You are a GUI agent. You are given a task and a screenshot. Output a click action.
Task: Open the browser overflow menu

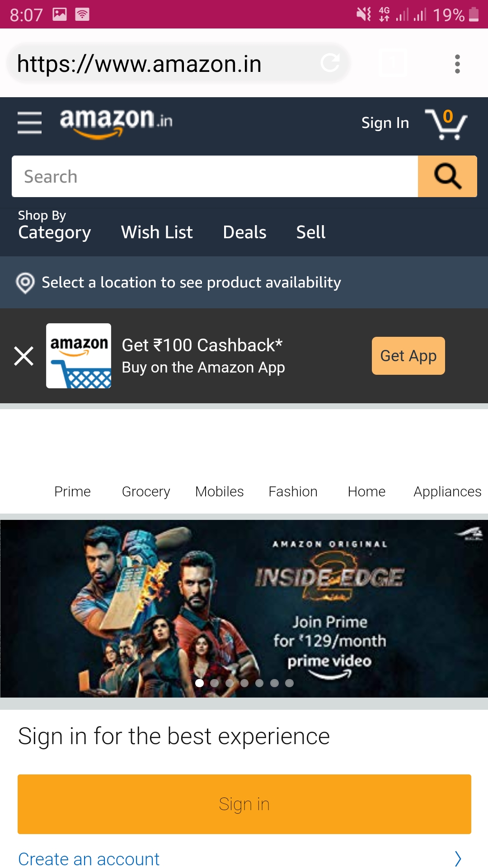pos(458,63)
